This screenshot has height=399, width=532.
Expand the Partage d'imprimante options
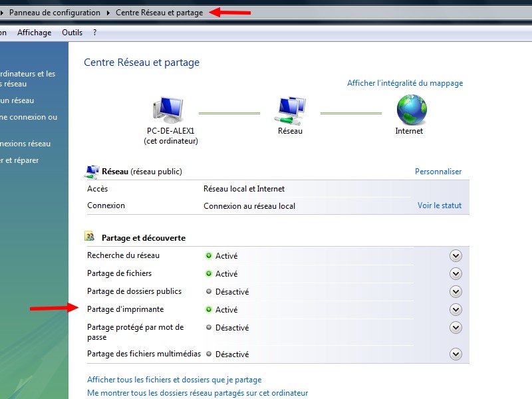pos(456,309)
